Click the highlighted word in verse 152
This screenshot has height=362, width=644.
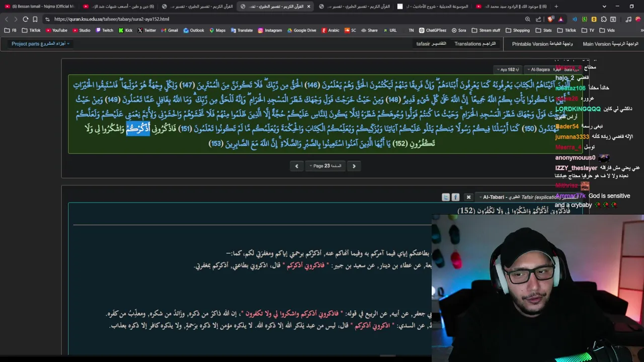click(138, 129)
